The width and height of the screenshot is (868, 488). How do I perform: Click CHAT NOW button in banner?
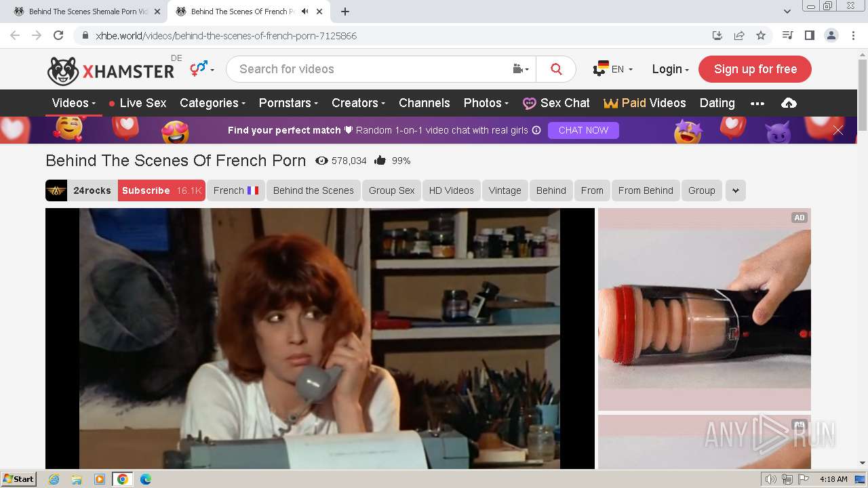[x=583, y=130]
